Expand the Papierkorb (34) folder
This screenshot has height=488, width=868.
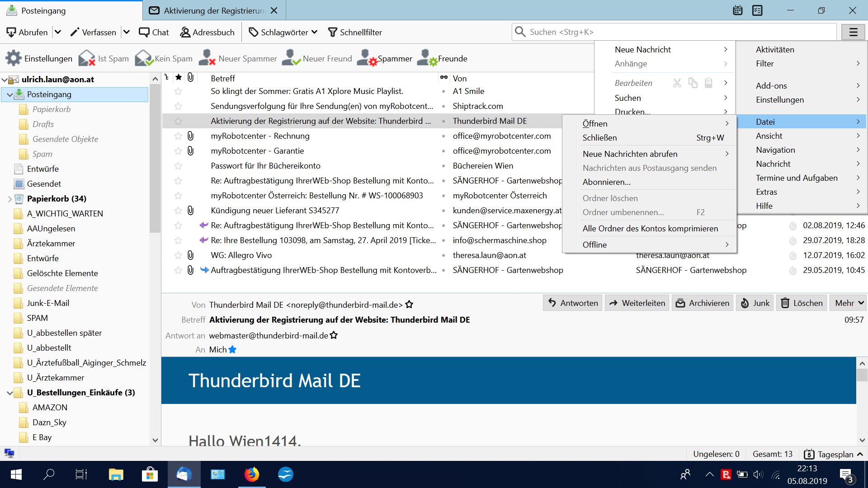click(9, 199)
